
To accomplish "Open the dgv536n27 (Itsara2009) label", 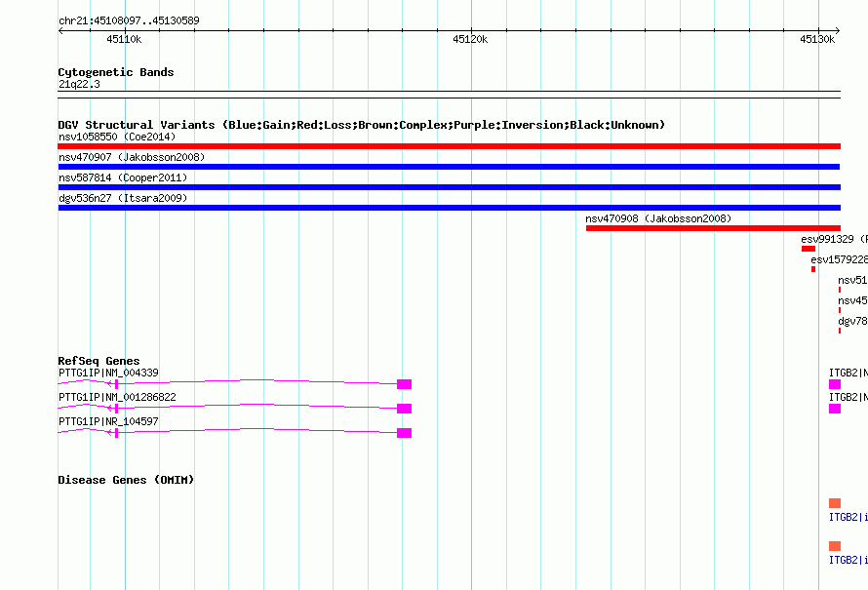I will [123, 198].
